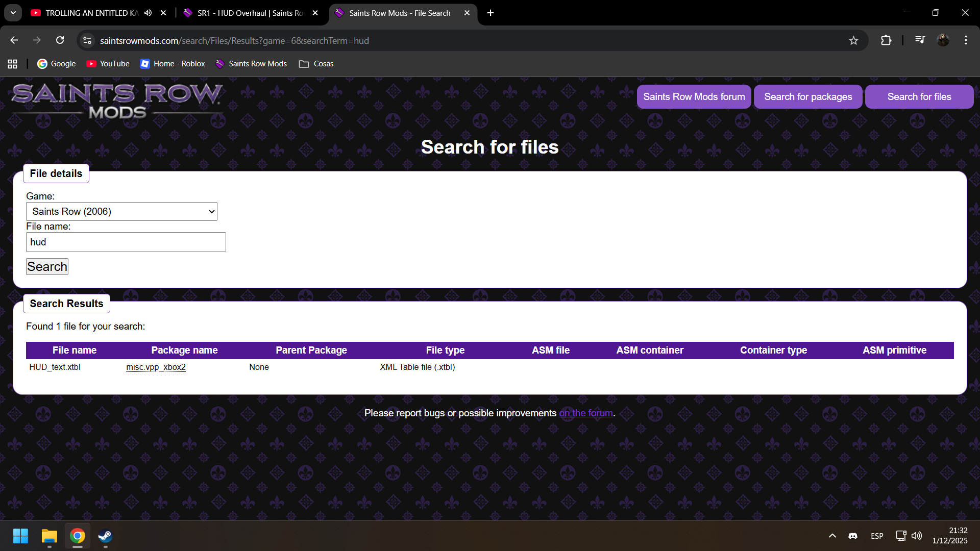Open Discord tray icon

(x=852, y=536)
